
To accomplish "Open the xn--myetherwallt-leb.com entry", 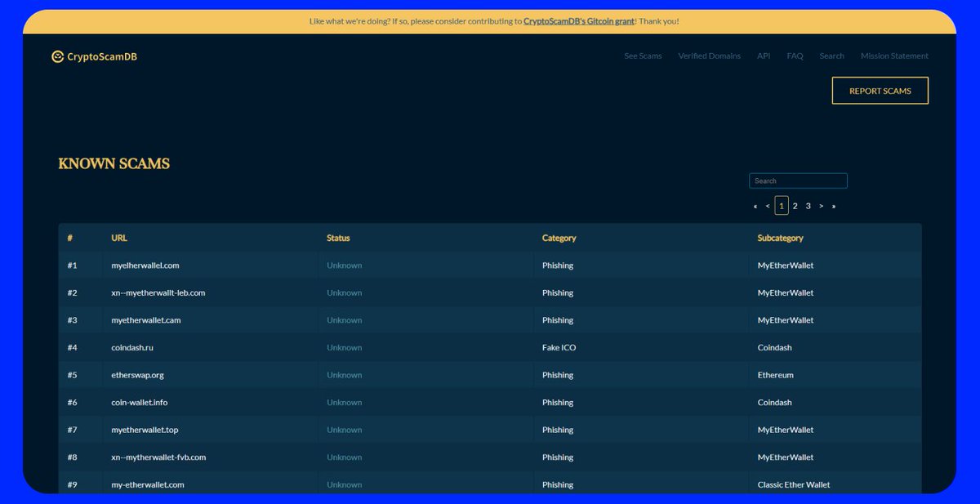I will pyautogui.click(x=158, y=292).
